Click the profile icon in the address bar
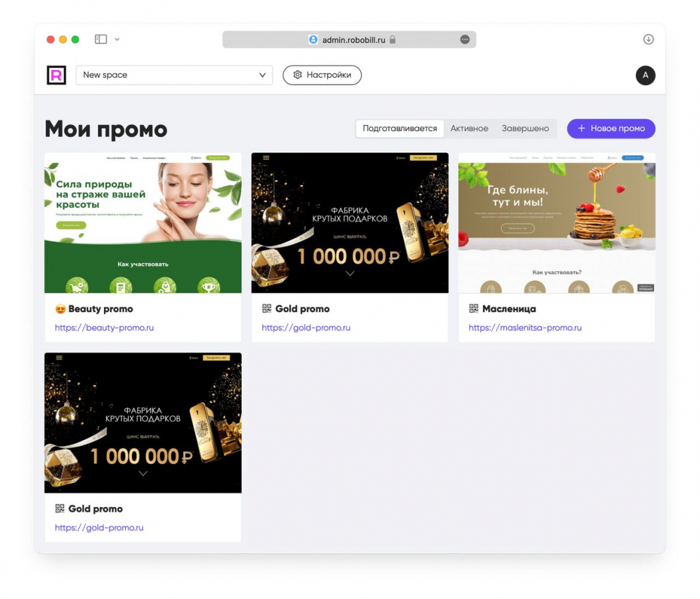 pyautogui.click(x=314, y=40)
